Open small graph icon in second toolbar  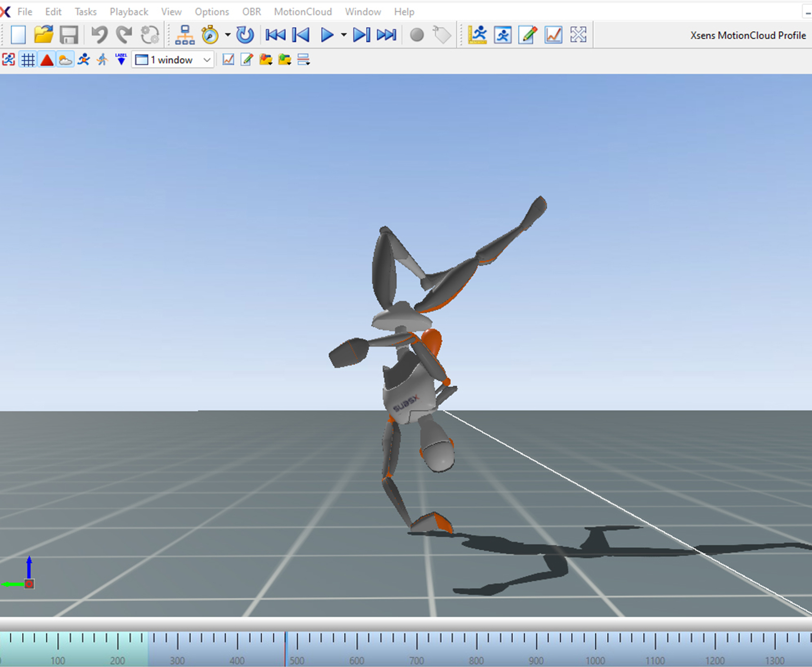(228, 60)
